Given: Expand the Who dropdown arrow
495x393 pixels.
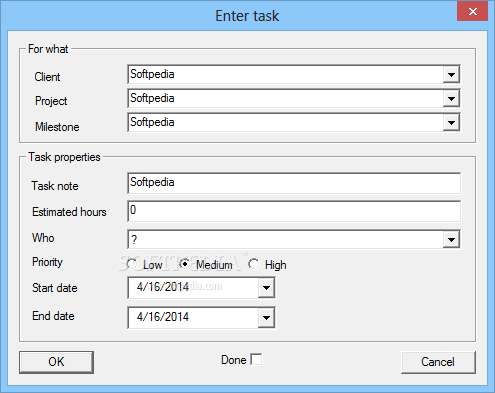Looking at the screenshot, I should pyautogui.click(x=451, y=239).
